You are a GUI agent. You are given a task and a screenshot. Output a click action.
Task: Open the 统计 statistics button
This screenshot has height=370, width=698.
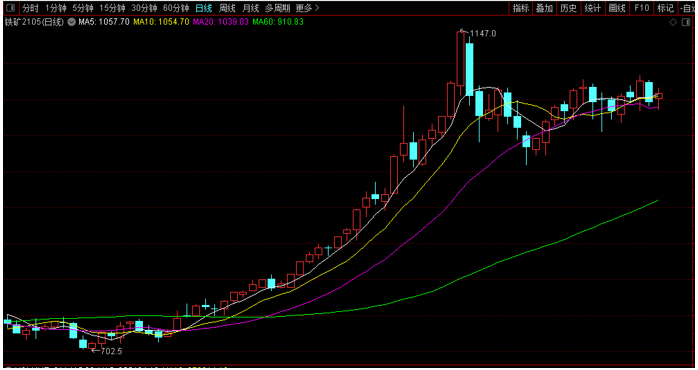(x=592, y=8)
